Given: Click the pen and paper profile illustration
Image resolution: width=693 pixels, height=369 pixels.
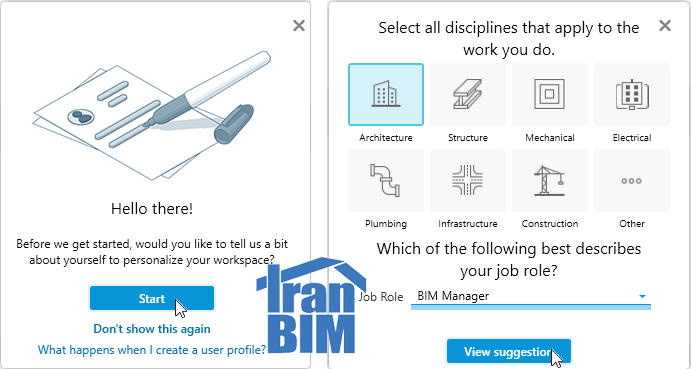Looking at the screenshot, I should [152, 116].
